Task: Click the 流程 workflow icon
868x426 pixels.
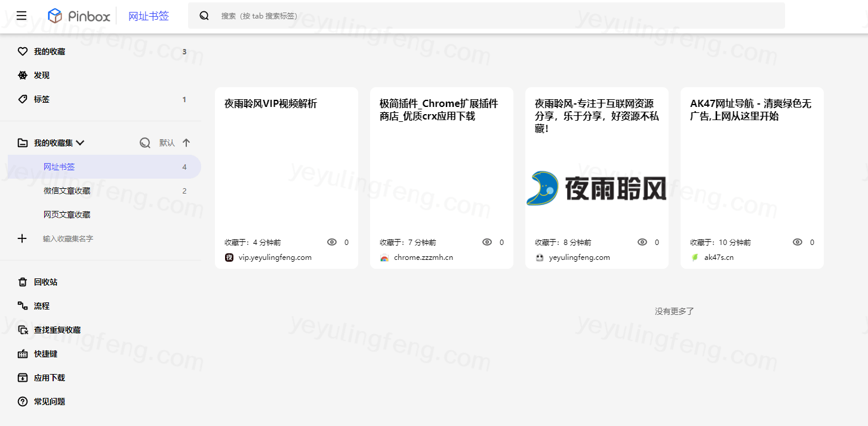Action: point(23,306)
